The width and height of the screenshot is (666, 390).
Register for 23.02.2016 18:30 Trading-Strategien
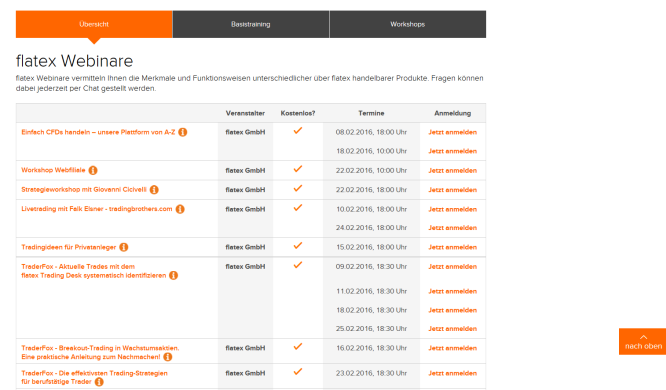[x=452, y=373]
